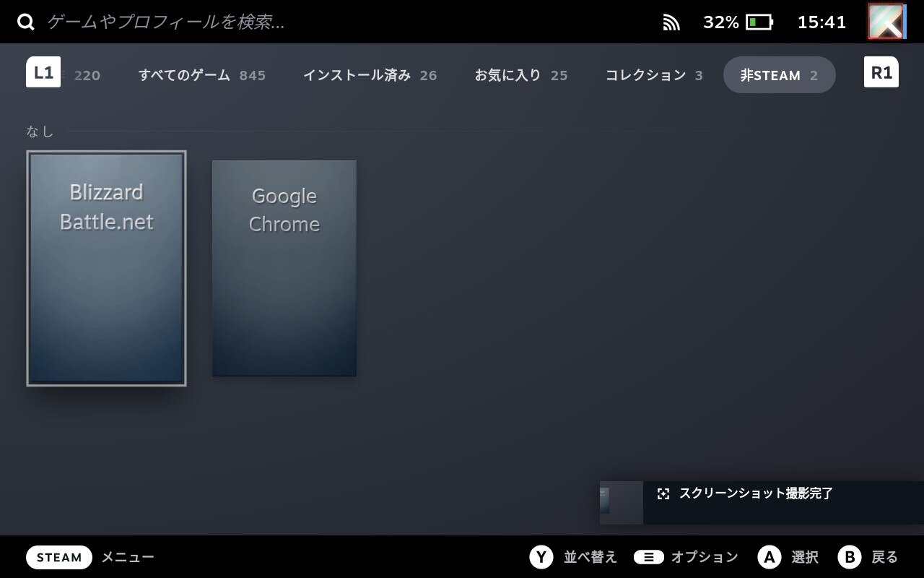
Task: Click the 15:41 clock
Action: pos(821,22)
